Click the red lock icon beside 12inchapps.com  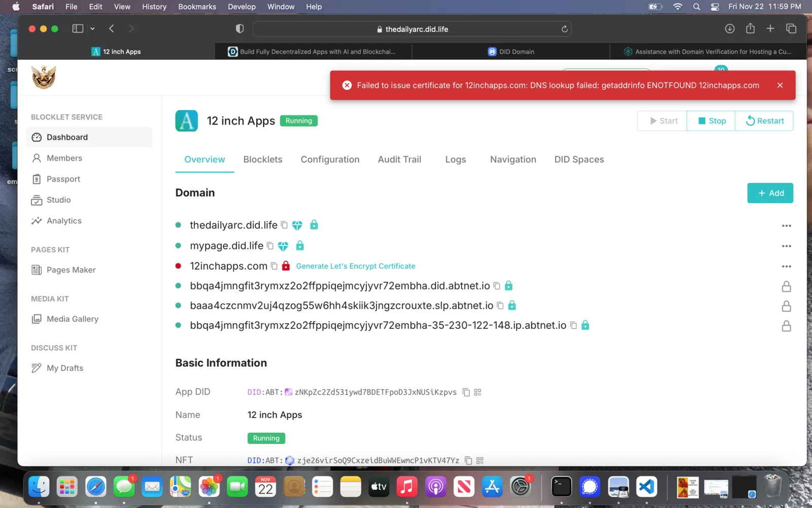286,266
